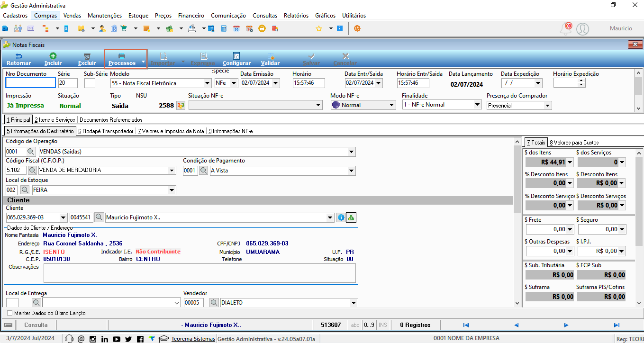Open the Financeiro menu
The width and height of the screenshot is (644, 343).
(191, 16)
